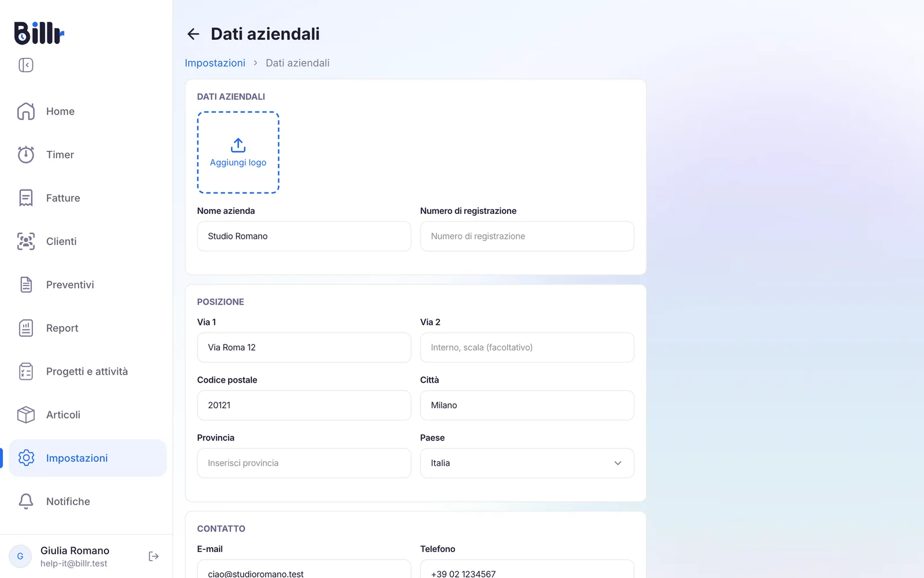Go to Preventivi page

[88, 284]
